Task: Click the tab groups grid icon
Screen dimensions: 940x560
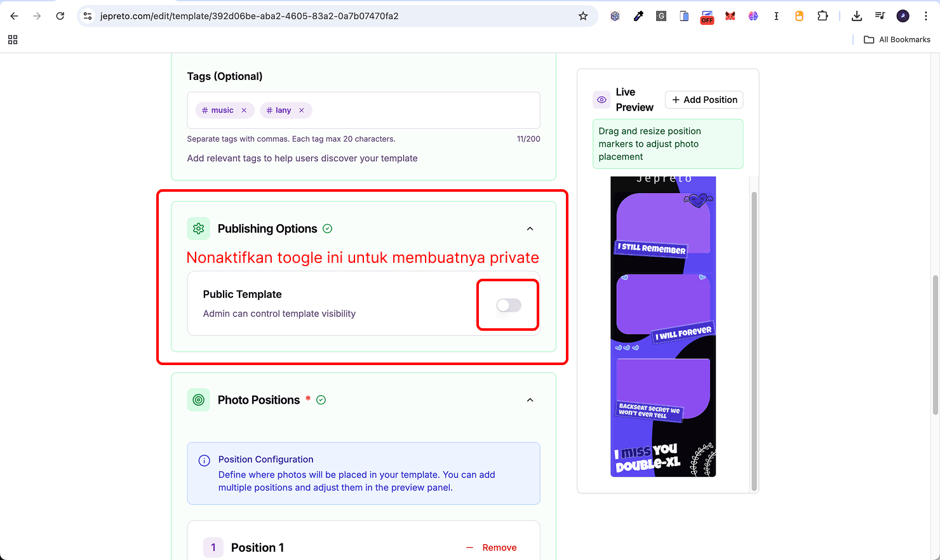Action: 12,39
